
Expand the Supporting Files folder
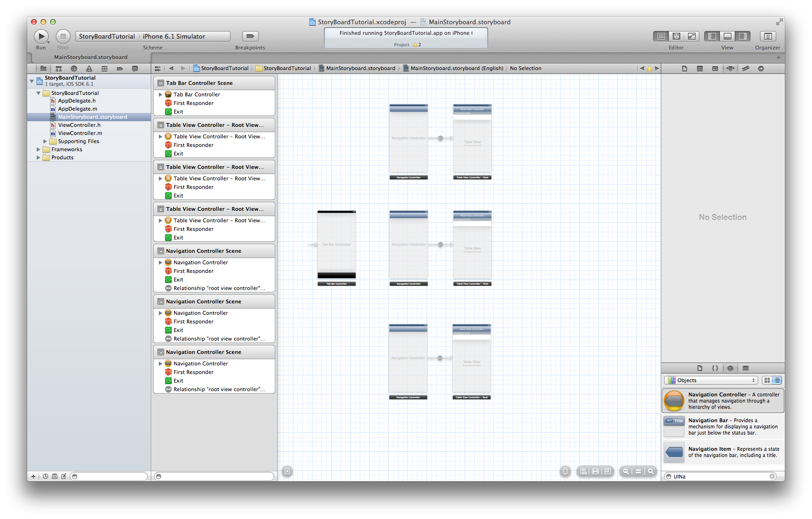coord(45,141)
